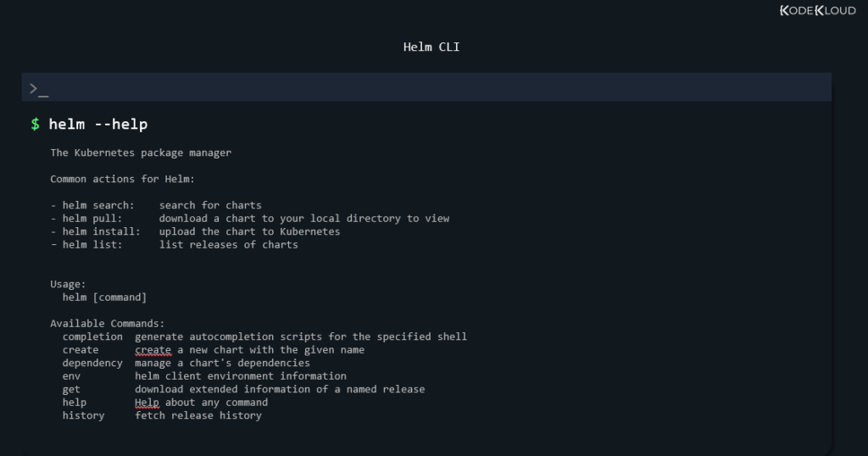
Task: Click the Available Commands heading
Action: (108, 324)
